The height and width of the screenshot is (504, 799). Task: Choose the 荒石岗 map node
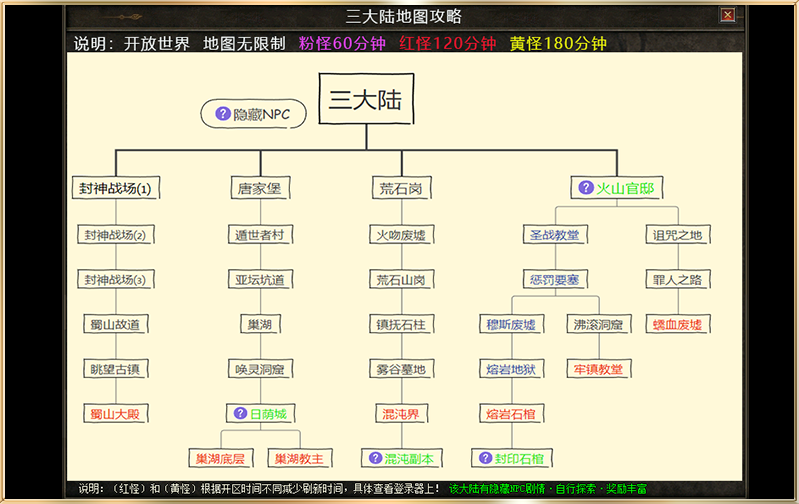point(400,188)
